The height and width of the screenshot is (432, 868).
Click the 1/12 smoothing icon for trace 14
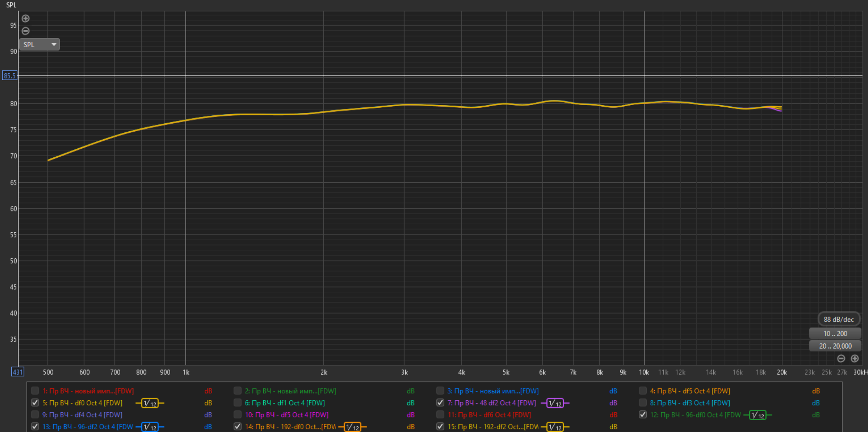click(x=352, y=427)
